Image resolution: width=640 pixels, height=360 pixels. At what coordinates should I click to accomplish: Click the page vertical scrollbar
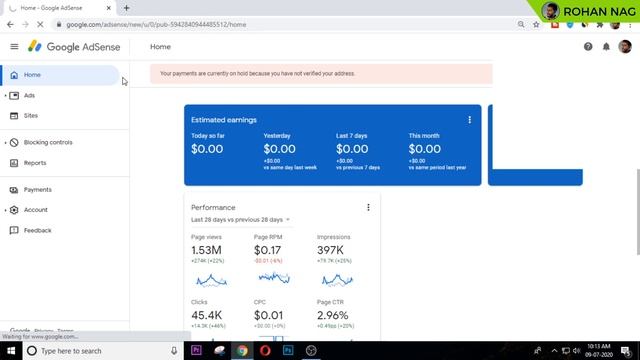point(638,212)
